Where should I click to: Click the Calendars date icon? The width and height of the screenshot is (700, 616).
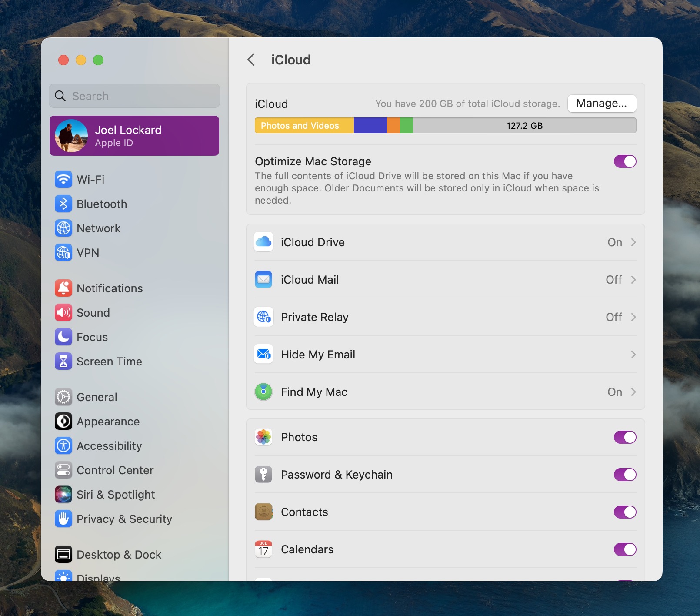pyautogui.click(x=263, y=549)
